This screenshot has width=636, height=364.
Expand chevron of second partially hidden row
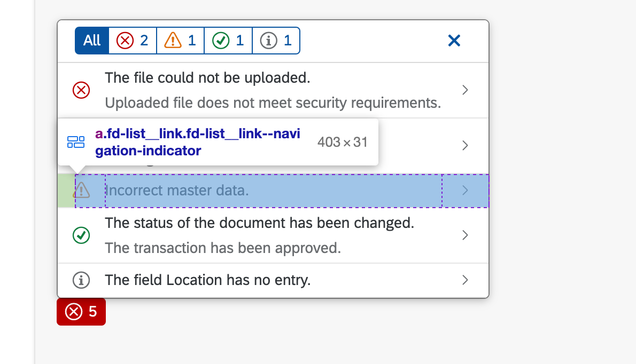point(465,145)
